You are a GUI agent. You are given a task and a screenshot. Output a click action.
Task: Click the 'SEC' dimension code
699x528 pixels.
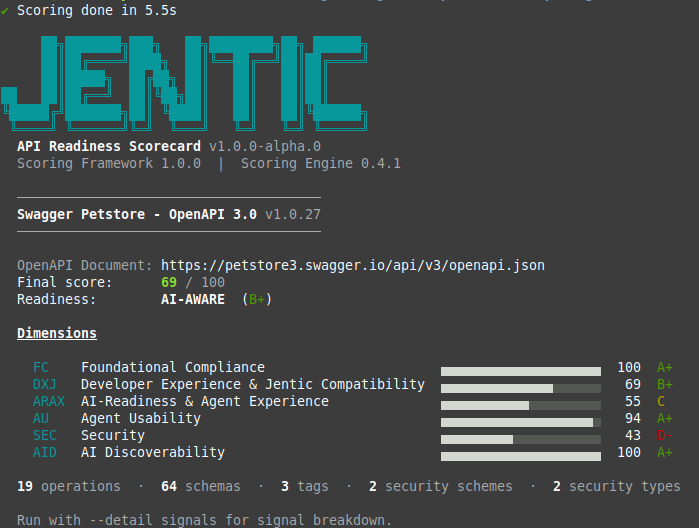pos(45,435)
